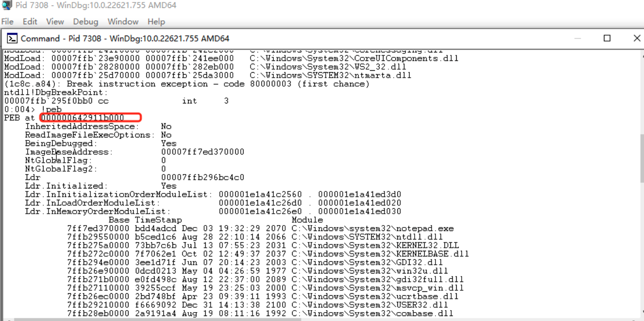This screenshot has width=644, height=321.
Task: Open the Window menu
Action: 123,22
